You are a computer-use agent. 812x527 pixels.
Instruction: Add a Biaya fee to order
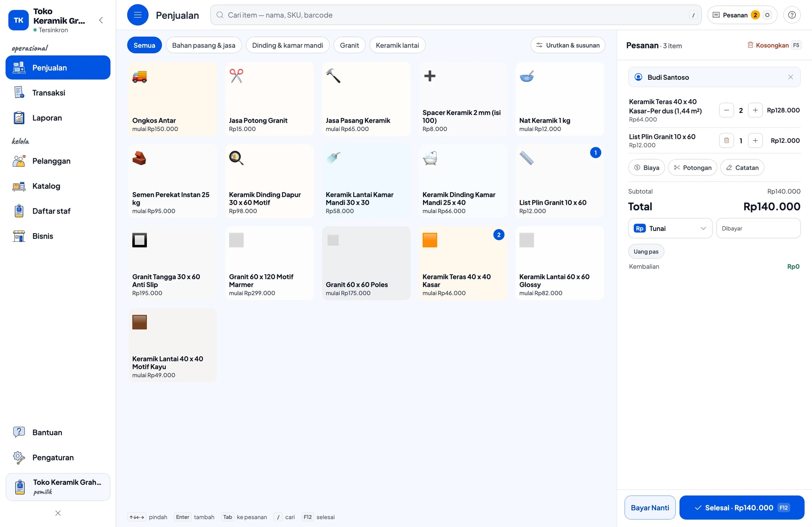click(x=647, y=168)
